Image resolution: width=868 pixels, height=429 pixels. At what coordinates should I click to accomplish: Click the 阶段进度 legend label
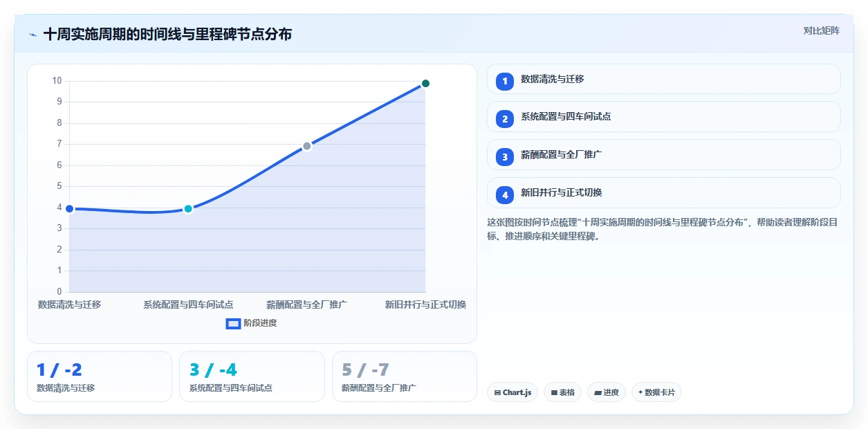click(x=260, y=323)
